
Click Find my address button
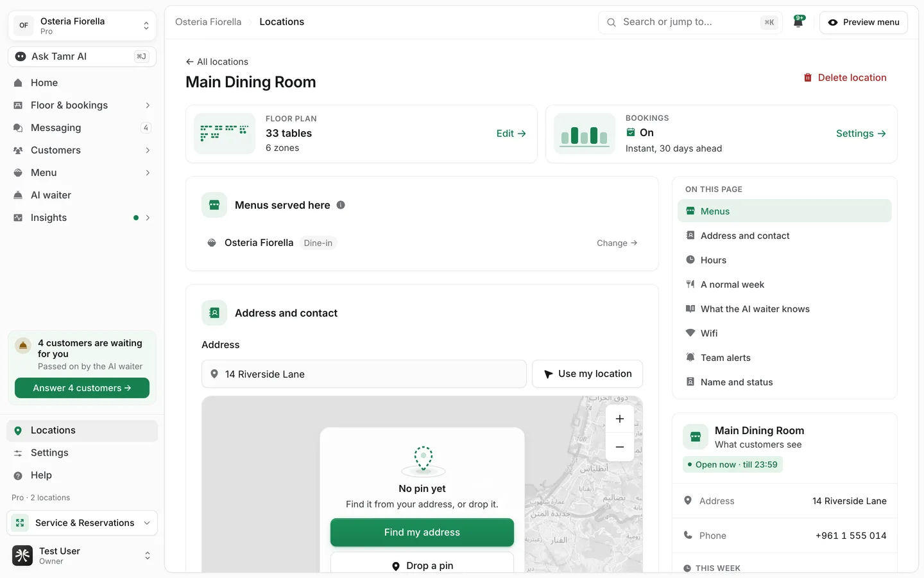click(x=422, y=532)
